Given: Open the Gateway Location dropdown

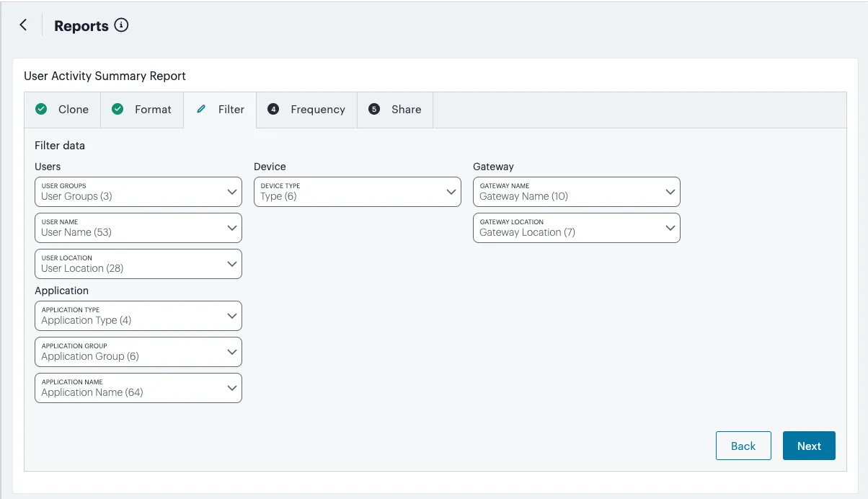Looking at the screenshot, I should tap(577, 228).
